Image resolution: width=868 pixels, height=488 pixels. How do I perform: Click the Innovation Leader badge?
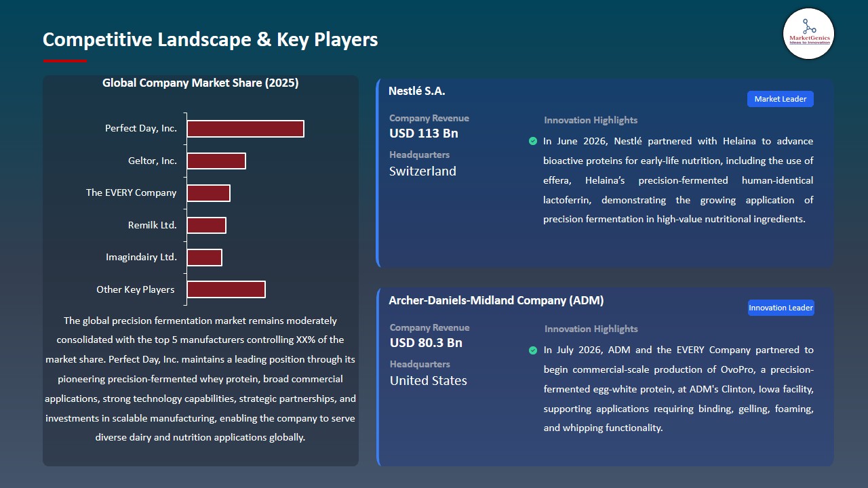click(x=781, y=308)
